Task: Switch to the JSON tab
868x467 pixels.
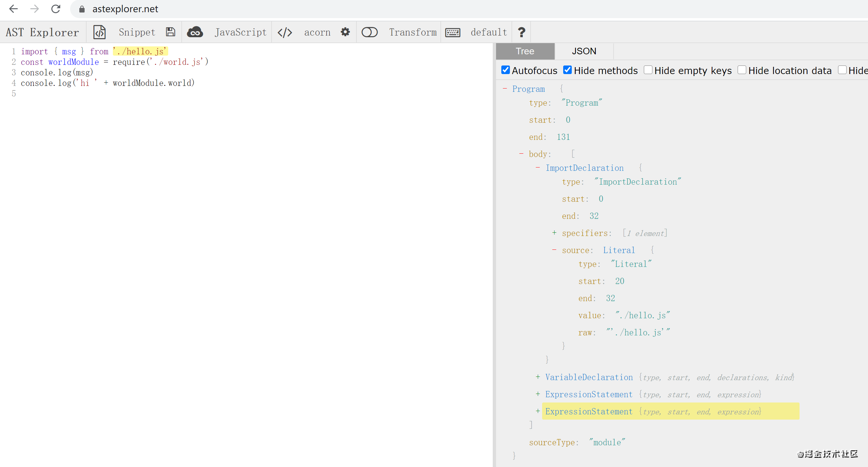Action: coord(584,51)
